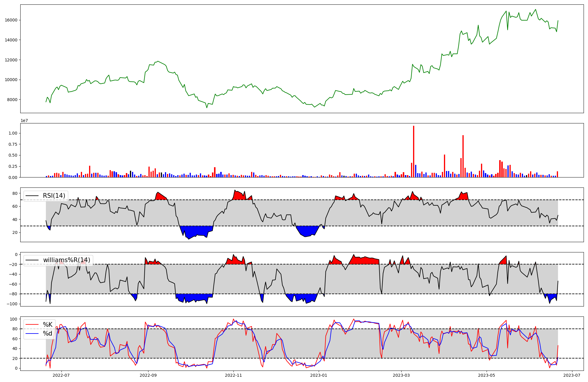Click the 8000 price axis tick label
The width and height of the screenshot is (588, 382).
[x=12, y=100]
